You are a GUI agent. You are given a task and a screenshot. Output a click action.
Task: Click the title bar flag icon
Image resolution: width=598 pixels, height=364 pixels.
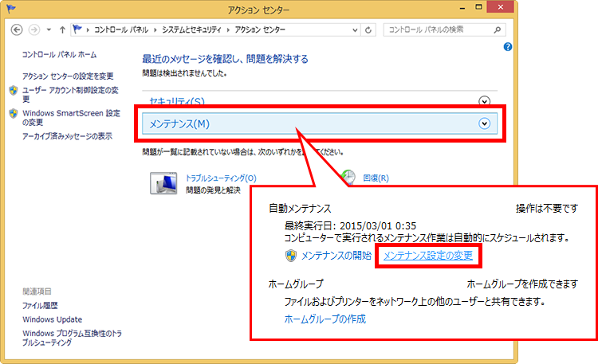click(10, 9)
